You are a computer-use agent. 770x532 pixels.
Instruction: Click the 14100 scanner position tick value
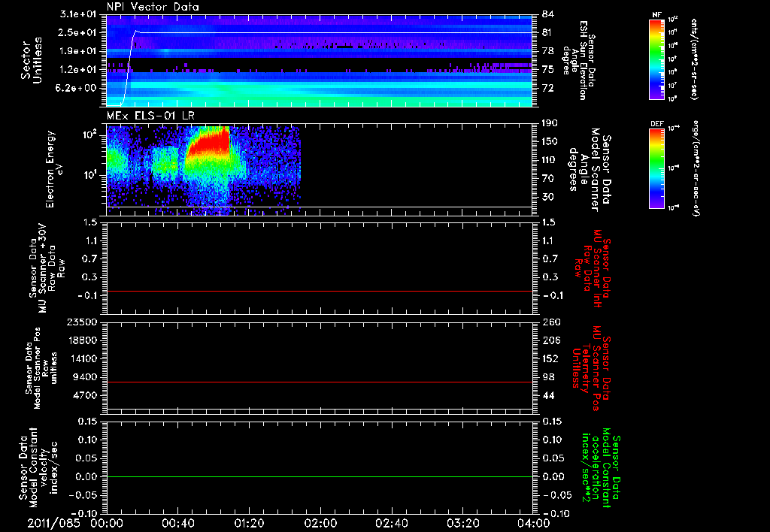81,358
